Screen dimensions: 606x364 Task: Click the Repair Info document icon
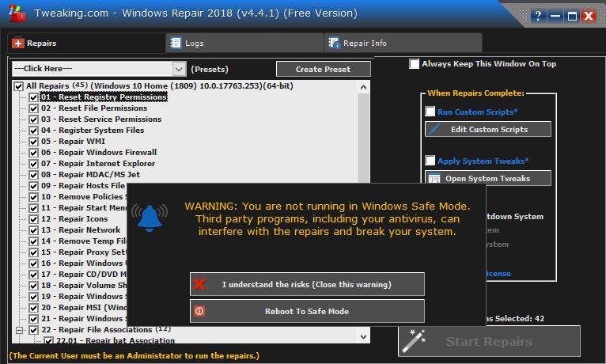(x=334, y=43)
